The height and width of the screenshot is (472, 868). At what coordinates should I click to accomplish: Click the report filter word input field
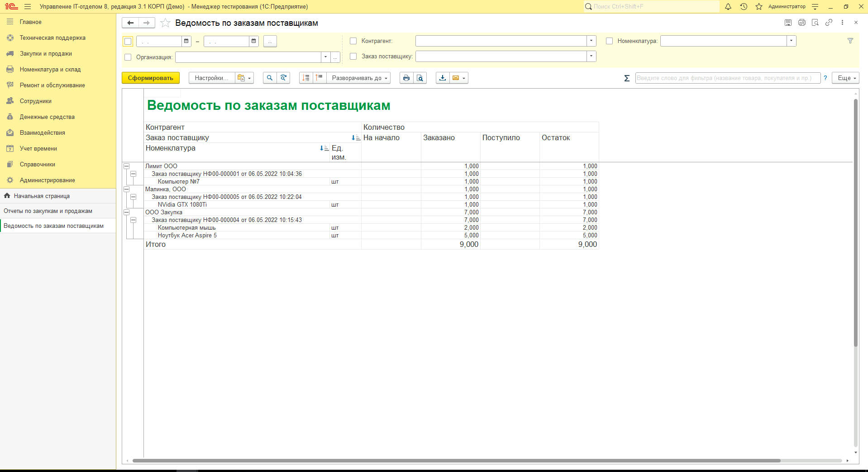(727, 78)
